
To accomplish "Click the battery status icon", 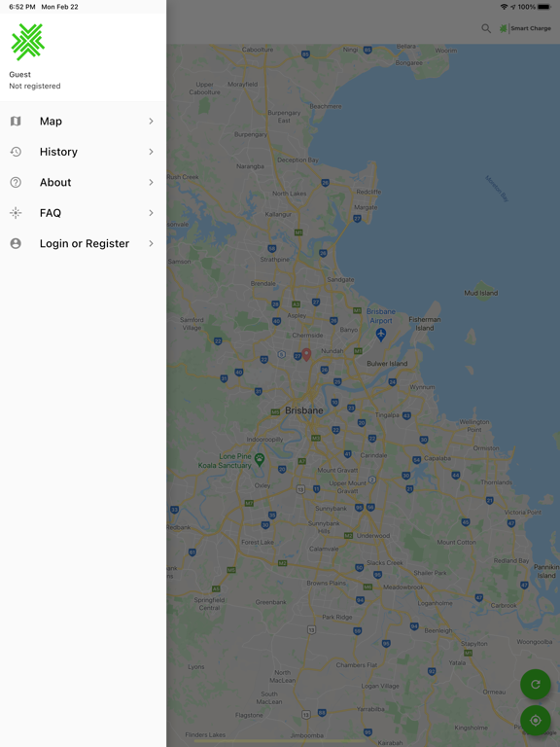I will click(544, 7).
